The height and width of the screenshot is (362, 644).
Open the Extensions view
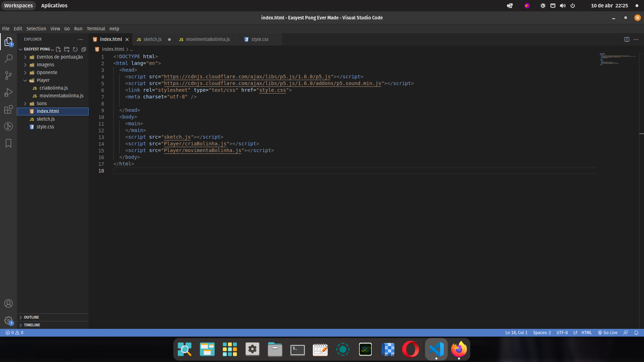8,109
